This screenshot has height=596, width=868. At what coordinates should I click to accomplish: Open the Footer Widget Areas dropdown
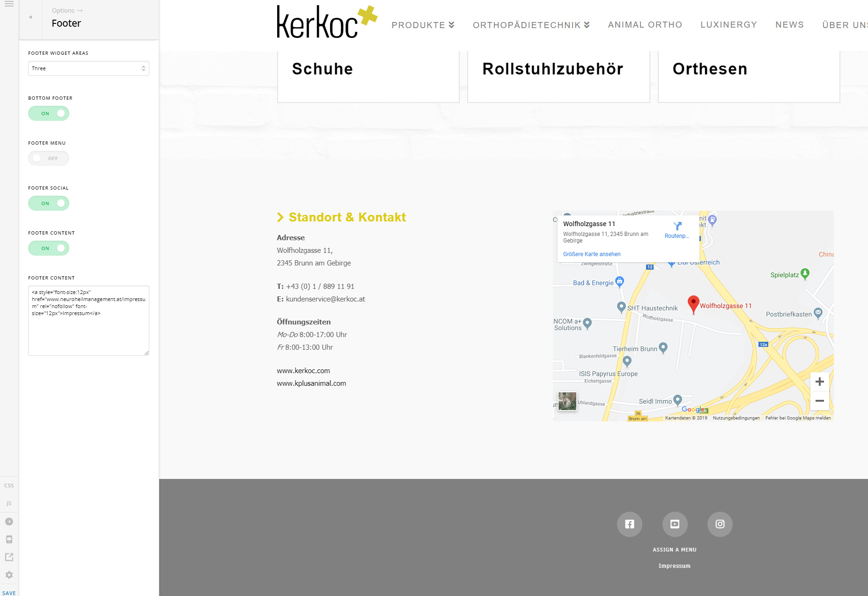tap(88, 68)
